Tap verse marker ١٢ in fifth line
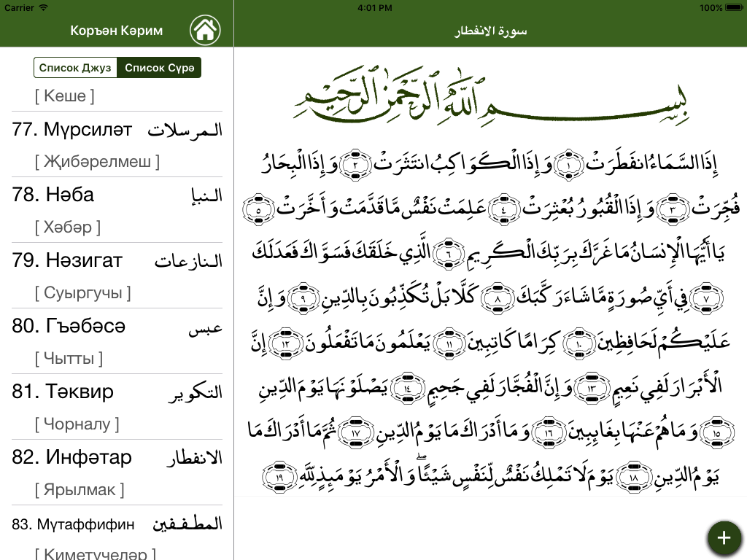Screen dimensions: 747x560 point(285,343)
